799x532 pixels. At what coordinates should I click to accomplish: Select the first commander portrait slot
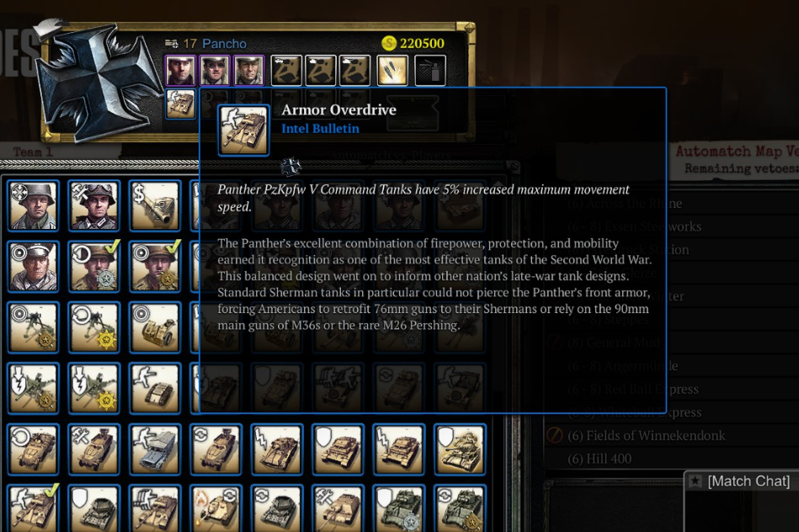pos(180,71)
